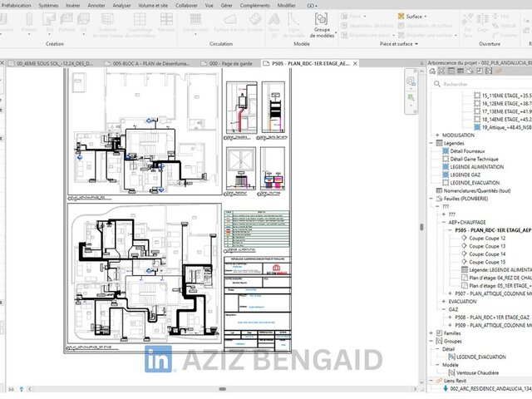Expand the Familles tree node
Screen dimensions: 532x399
(430, 332)
